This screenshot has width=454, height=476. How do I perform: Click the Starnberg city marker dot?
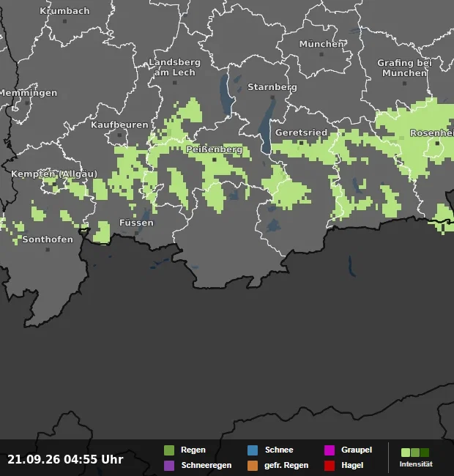coord(272,97)
